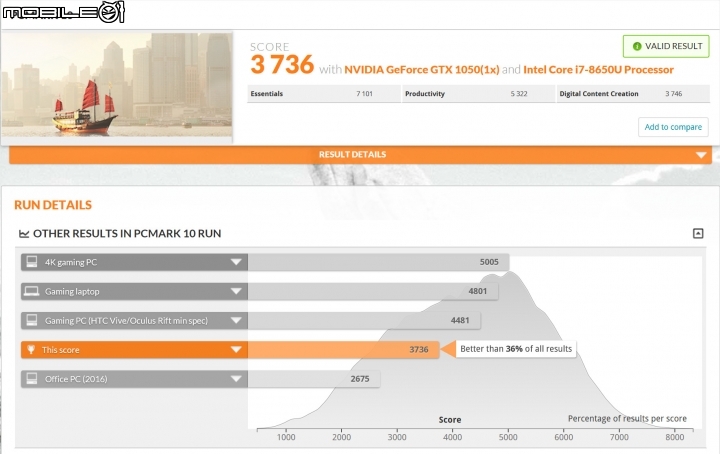Click the Valid Result badge

[666, 46]
